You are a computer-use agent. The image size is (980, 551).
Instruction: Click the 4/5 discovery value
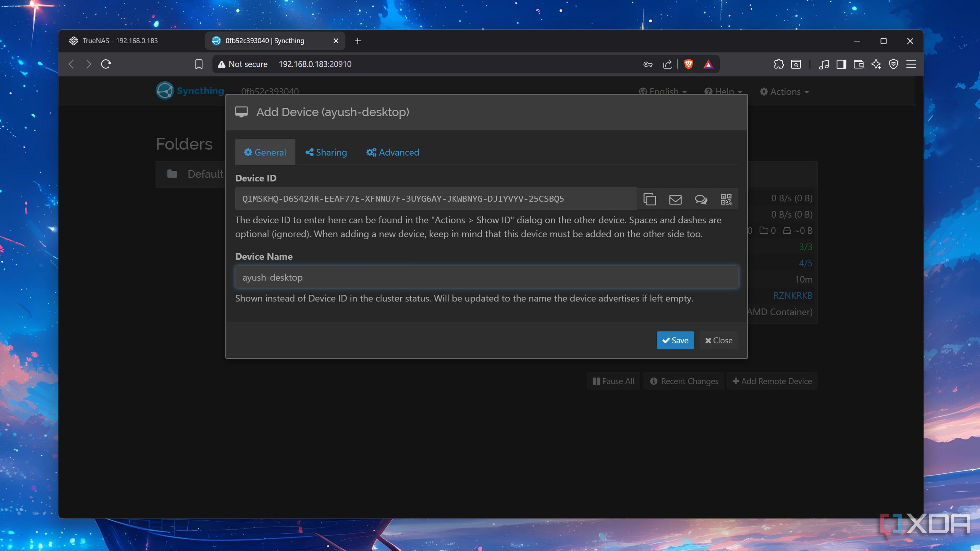[x=805, y=263]
